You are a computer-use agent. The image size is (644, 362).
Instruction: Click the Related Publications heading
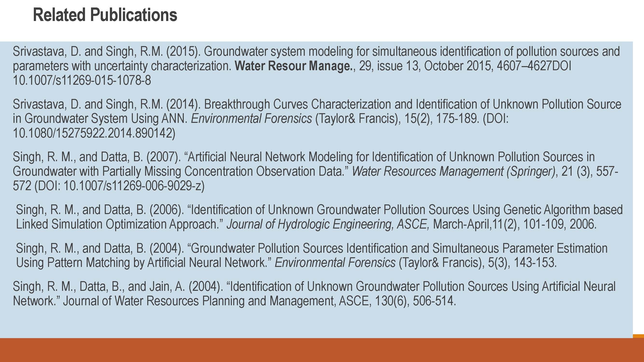[x=105, y=15]
